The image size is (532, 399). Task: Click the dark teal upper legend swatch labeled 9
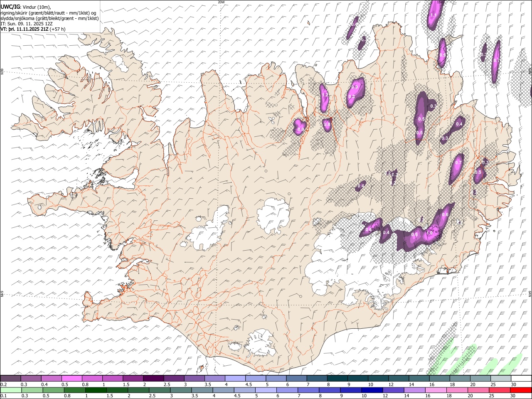358,379
